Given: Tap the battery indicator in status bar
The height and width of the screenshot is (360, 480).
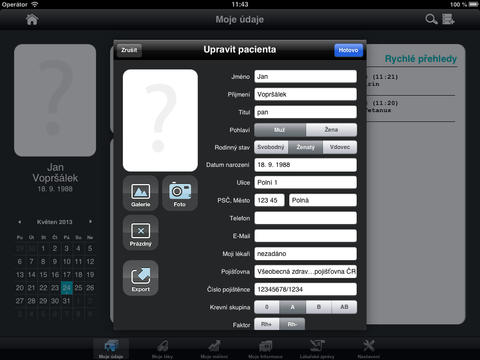Looking at the screenshot, I should (473, 4).
